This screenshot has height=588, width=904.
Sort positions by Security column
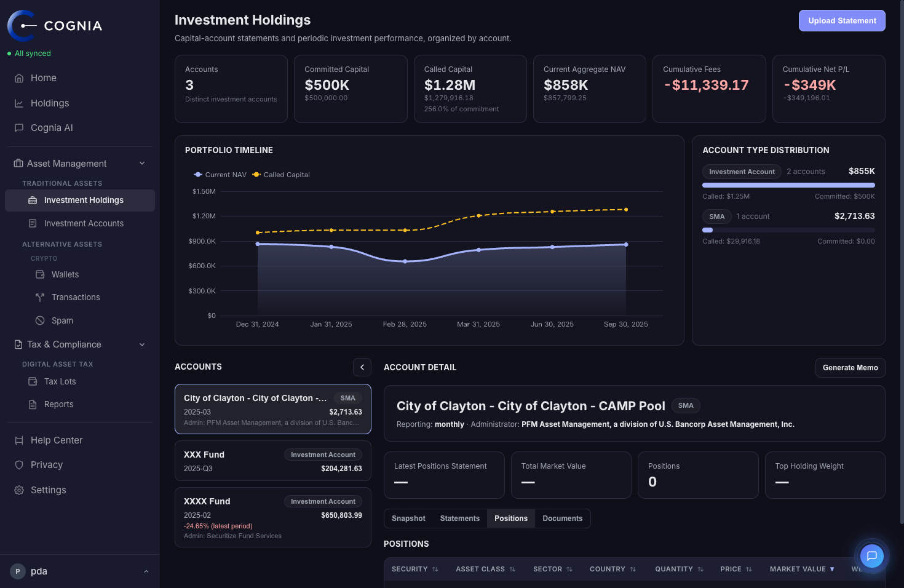(x=415, y=569)
